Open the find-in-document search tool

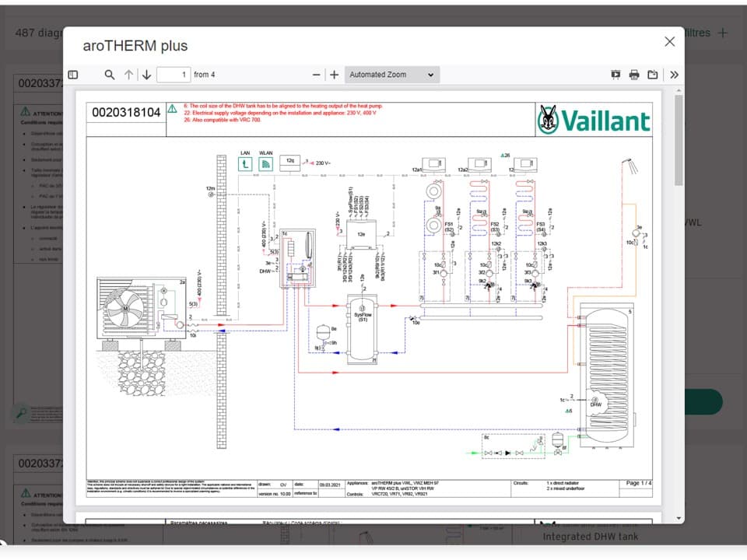pos(110,75)
